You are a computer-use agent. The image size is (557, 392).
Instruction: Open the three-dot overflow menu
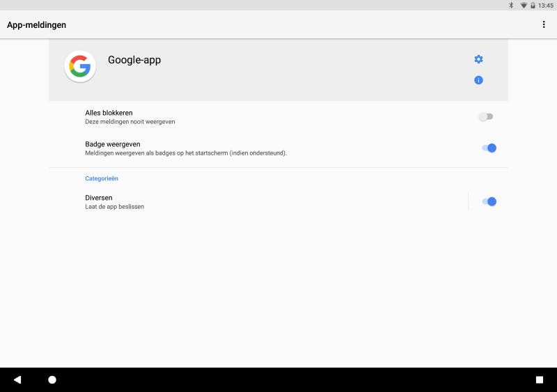[x=544, y=25]
